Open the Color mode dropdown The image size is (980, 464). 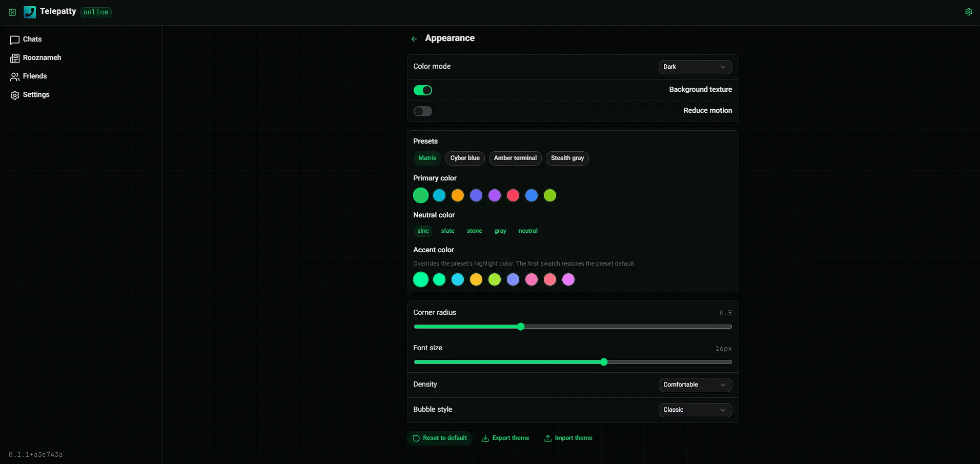tap(695, 67)
